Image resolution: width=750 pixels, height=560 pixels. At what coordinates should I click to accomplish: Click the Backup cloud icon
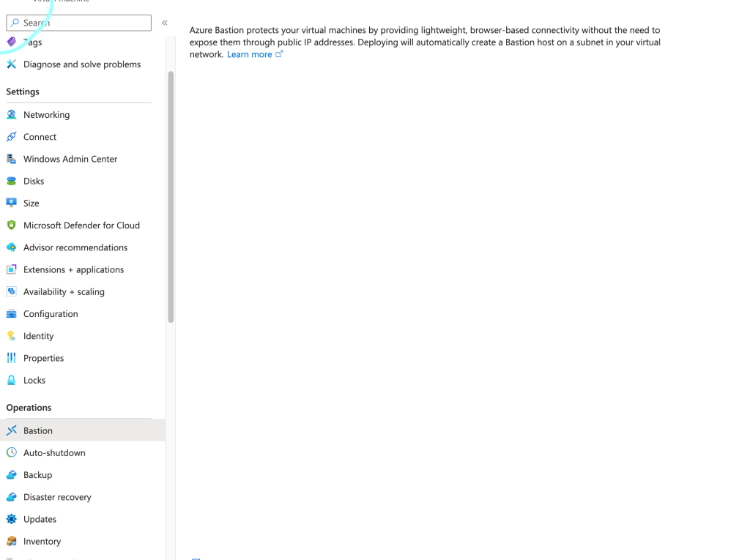[12, 475]
